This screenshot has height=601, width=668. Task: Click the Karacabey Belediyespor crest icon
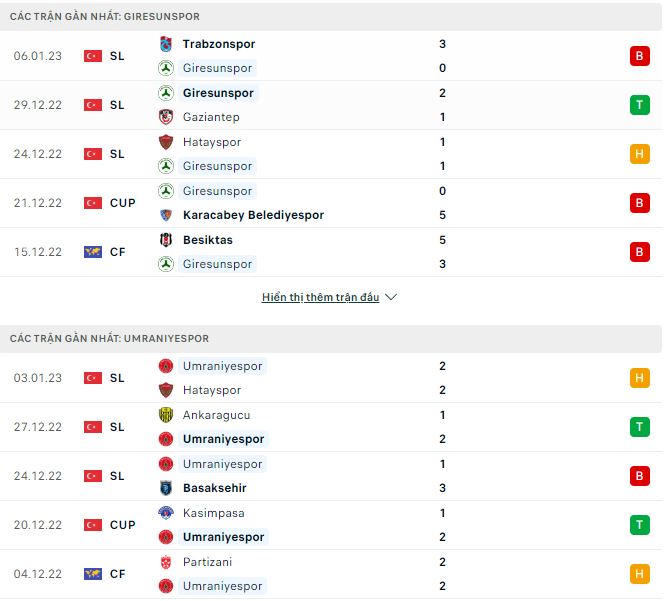coord(166,215)
